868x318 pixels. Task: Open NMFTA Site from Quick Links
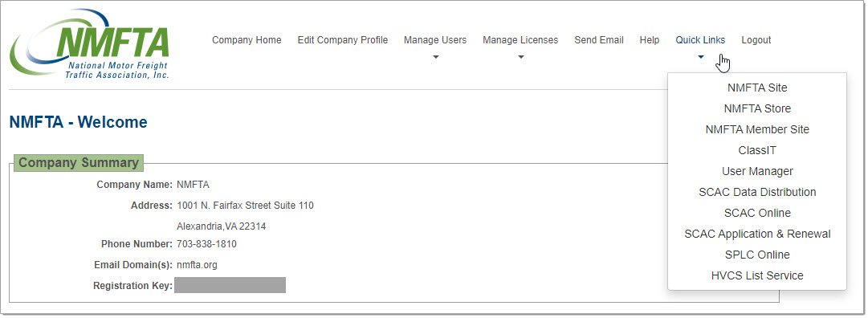point(757,88)
